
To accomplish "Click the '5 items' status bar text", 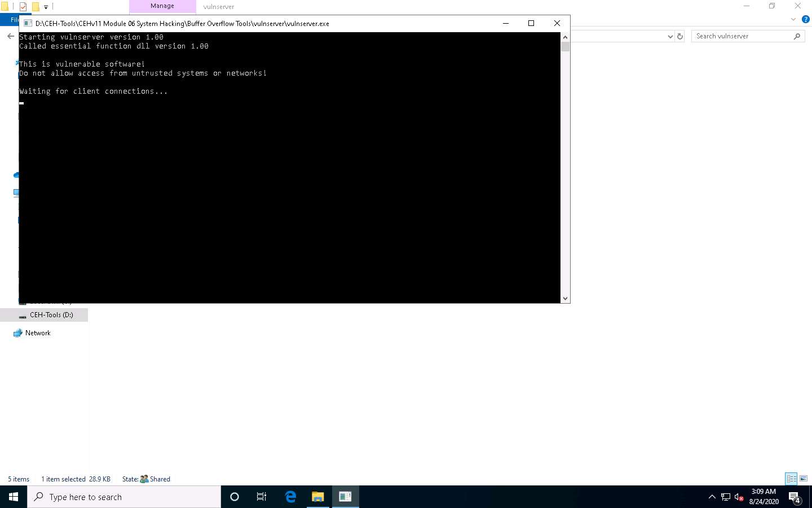I will click(19, 479).
